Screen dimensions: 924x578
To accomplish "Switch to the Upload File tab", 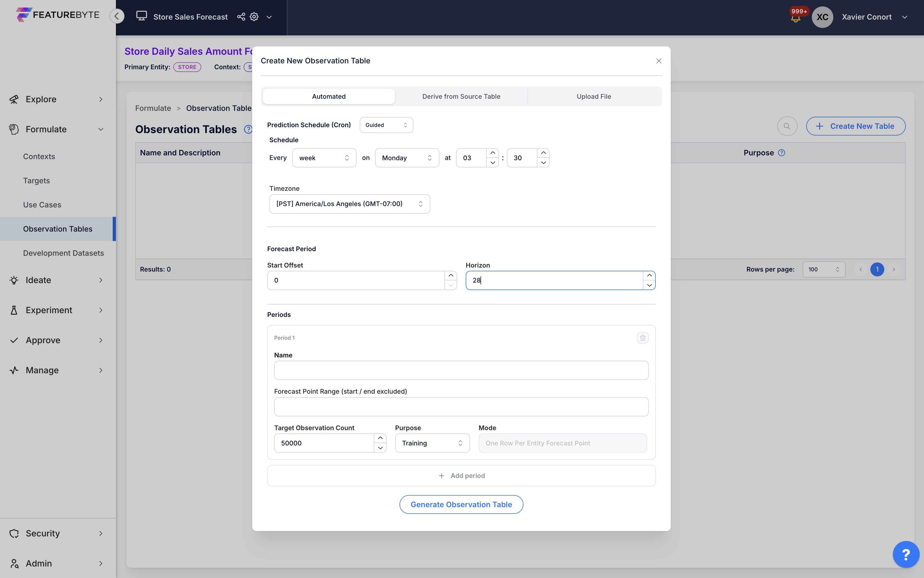I will pyautogui.click(x=593, y=96).
